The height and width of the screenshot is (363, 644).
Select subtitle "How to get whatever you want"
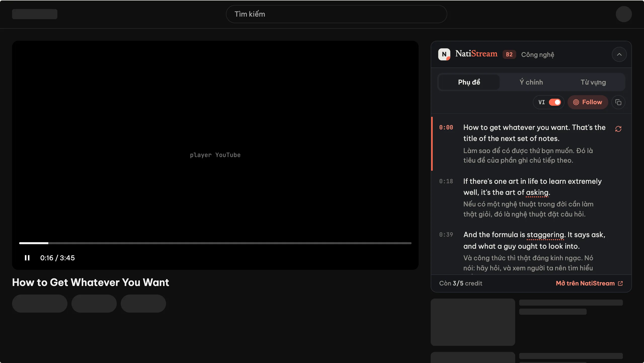coord(534,133)
